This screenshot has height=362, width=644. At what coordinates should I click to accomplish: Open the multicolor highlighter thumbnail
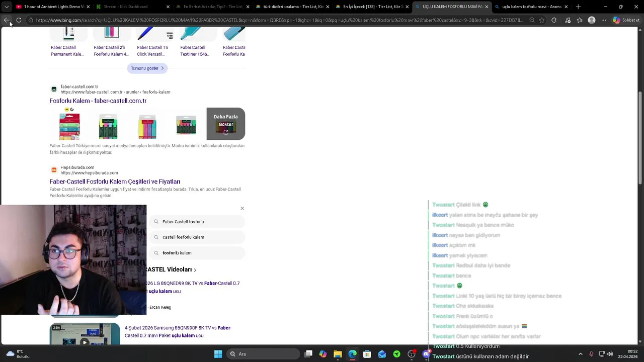point(147,126)
